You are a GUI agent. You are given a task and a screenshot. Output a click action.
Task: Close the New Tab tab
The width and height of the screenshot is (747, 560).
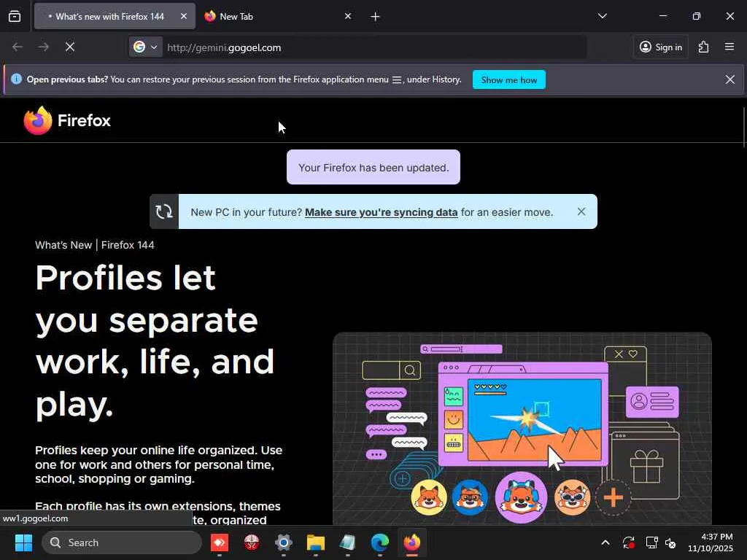[x=348, y=16]
